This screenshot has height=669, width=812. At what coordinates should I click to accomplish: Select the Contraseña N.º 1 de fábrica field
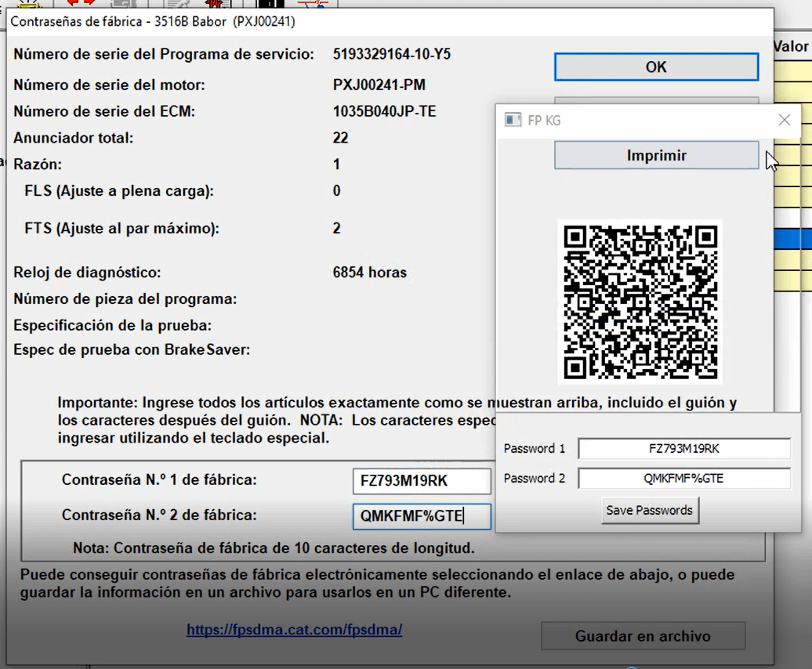pyautogui.click(x=421, y=481)
